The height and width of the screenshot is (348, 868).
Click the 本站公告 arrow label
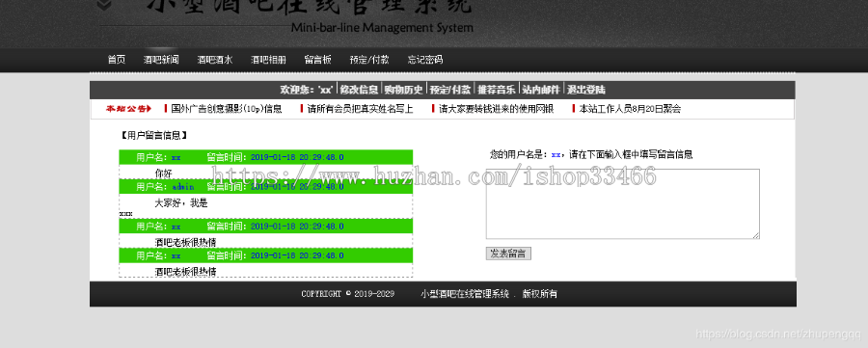(129, 109)
